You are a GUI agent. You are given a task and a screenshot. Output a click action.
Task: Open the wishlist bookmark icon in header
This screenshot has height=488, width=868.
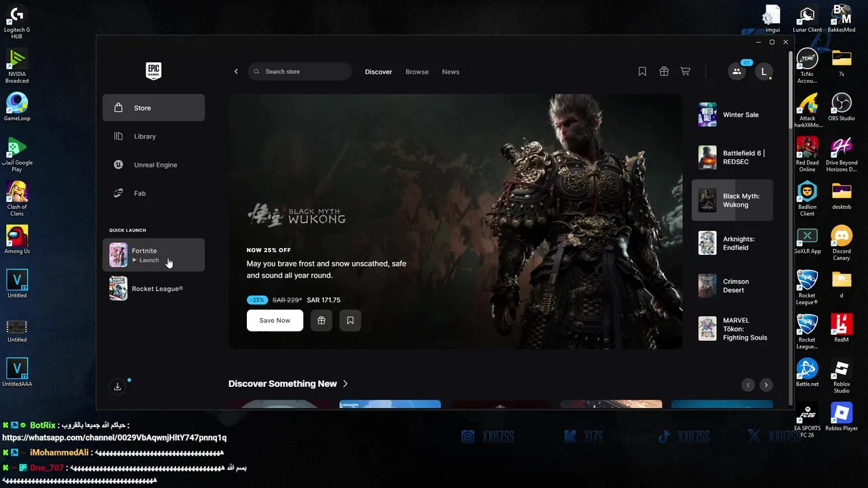coord(642,71)
